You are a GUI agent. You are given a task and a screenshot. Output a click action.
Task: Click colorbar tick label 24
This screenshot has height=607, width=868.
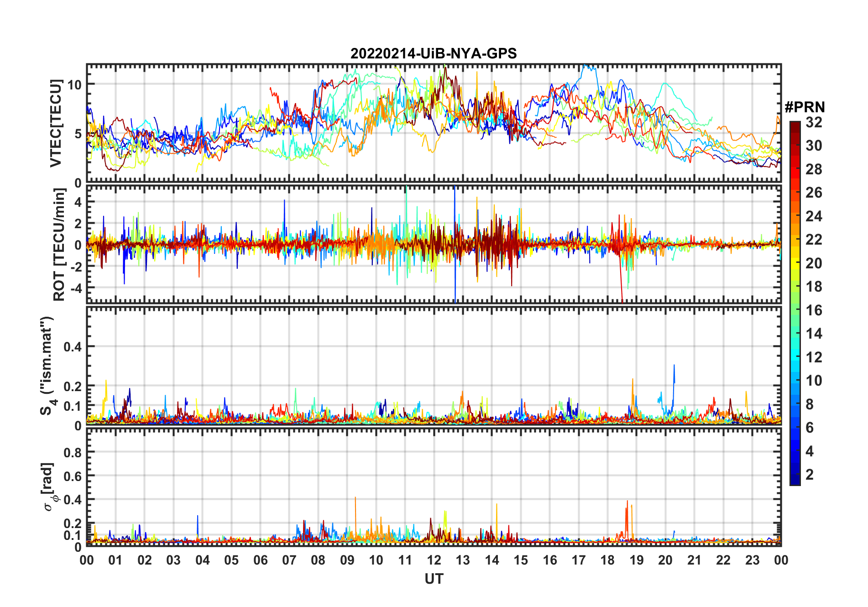(814, 216)
